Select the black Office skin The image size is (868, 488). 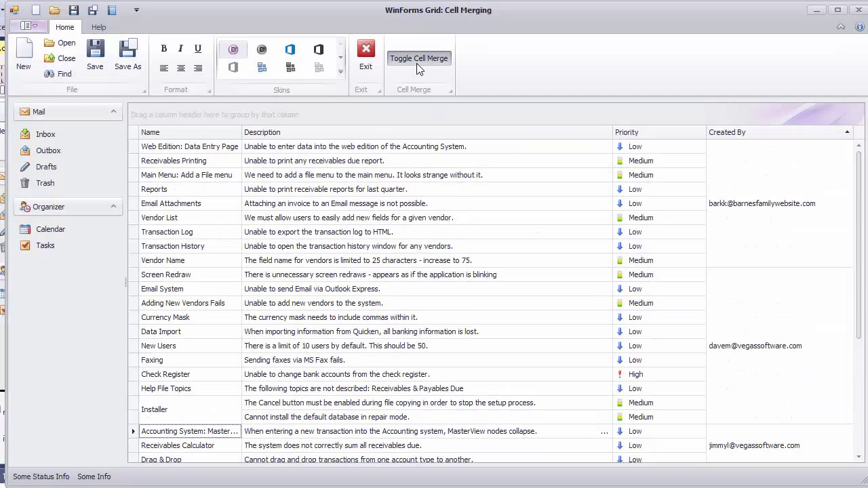(x=319, y=49)
